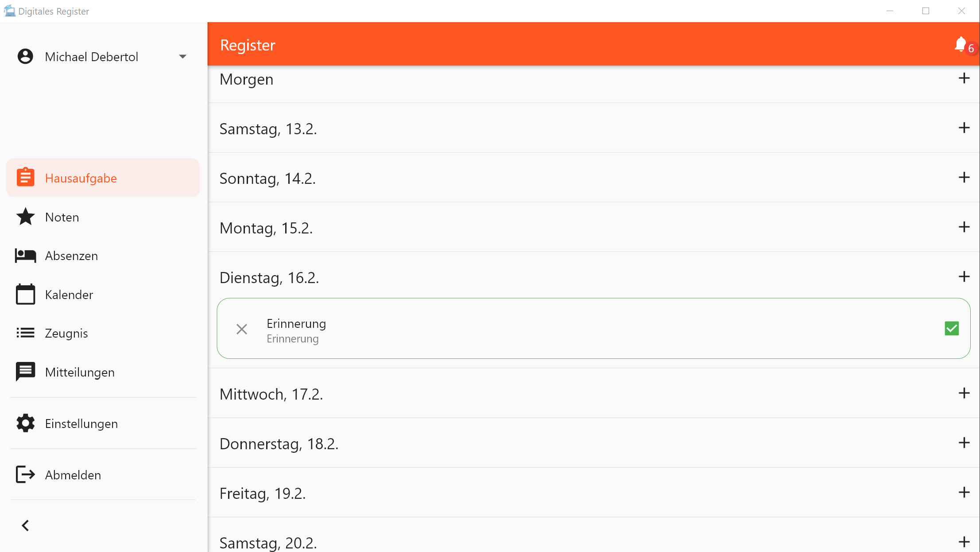Add reminder for Sonntag, 14.2.
The height and width of the screenshot is (552, 980).
tap(964, 178)
